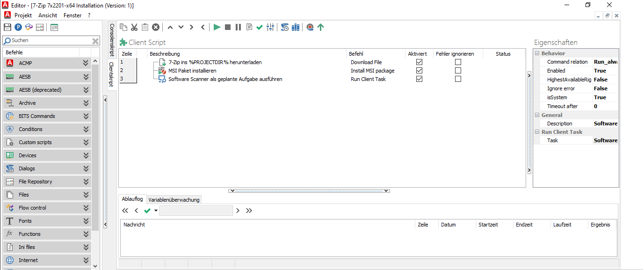Image resolution: width=644 pixels, height=270 pixels.
Task: Open the script settings sliders icon
Action: point(270,27)
